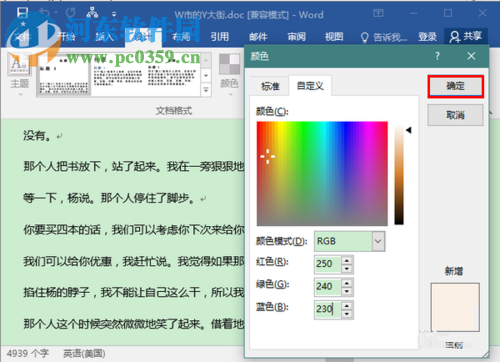Open the 颜色 theme colors dropdown
The height and width of the screenshot is (362, 500).
tap(229, 75)
